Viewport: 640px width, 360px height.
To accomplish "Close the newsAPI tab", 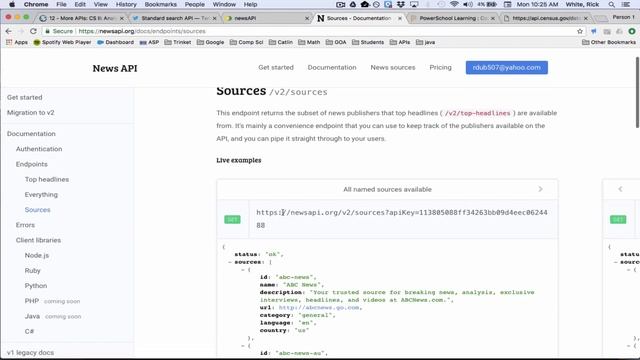I will 307,18.
